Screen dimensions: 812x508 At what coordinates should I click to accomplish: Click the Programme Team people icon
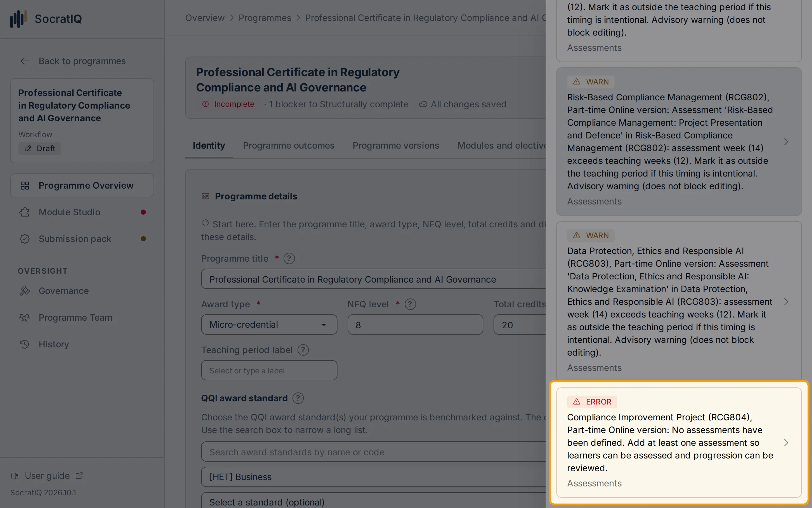click(x=24, y=317)
